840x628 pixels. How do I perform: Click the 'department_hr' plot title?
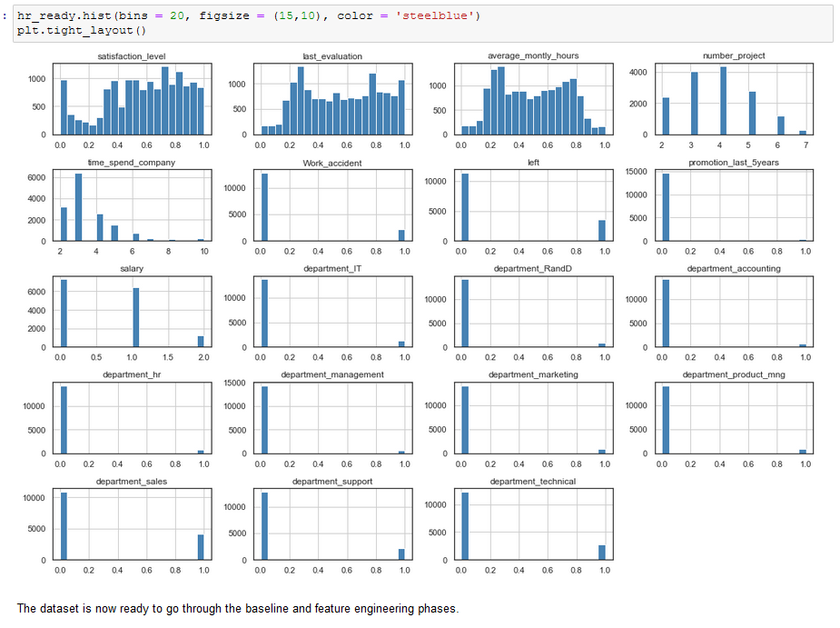point(132,374)
